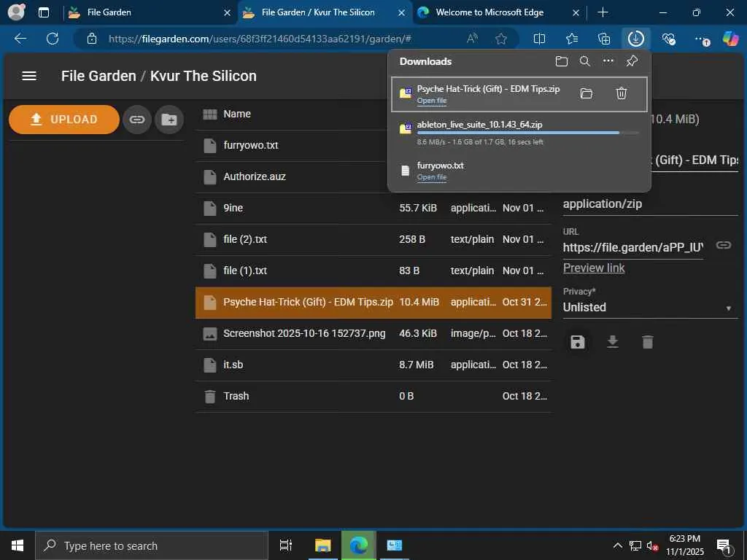Click the link icon beside UPLOAD

point(137,120)
